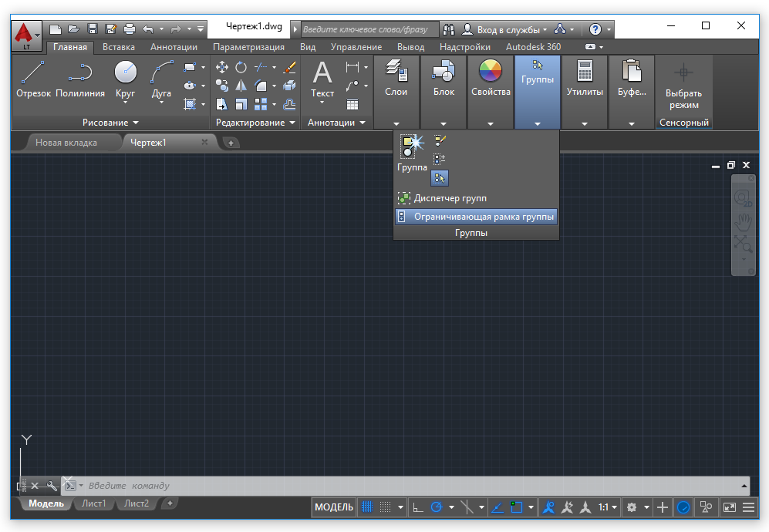Click the Ellipse tool icon
The image size is (769, 532).
[x=189, y=86]
